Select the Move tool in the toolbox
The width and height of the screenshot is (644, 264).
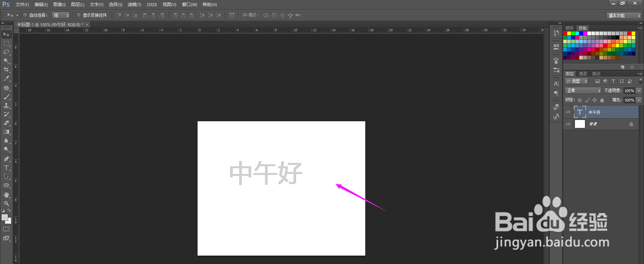[6, 35]
